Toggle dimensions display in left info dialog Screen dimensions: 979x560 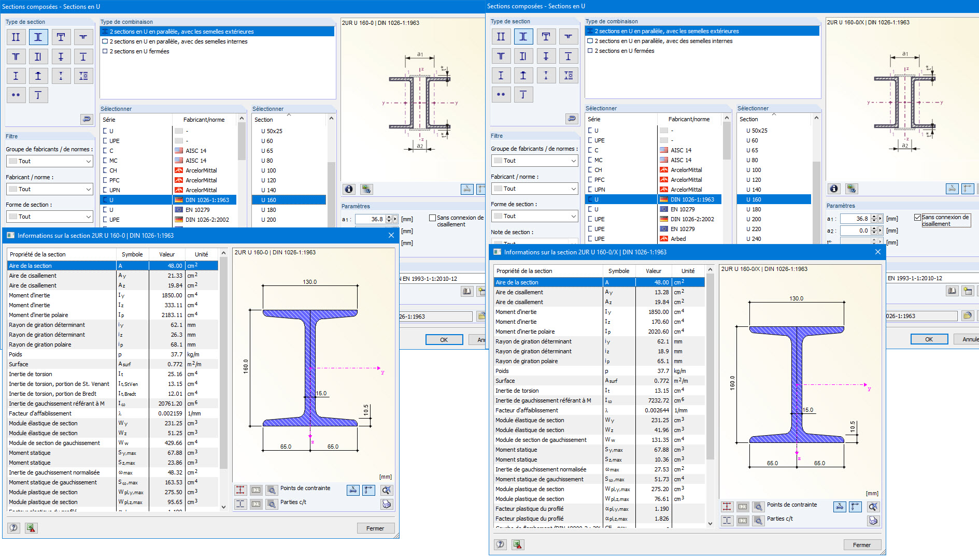[x=353, y=490]
